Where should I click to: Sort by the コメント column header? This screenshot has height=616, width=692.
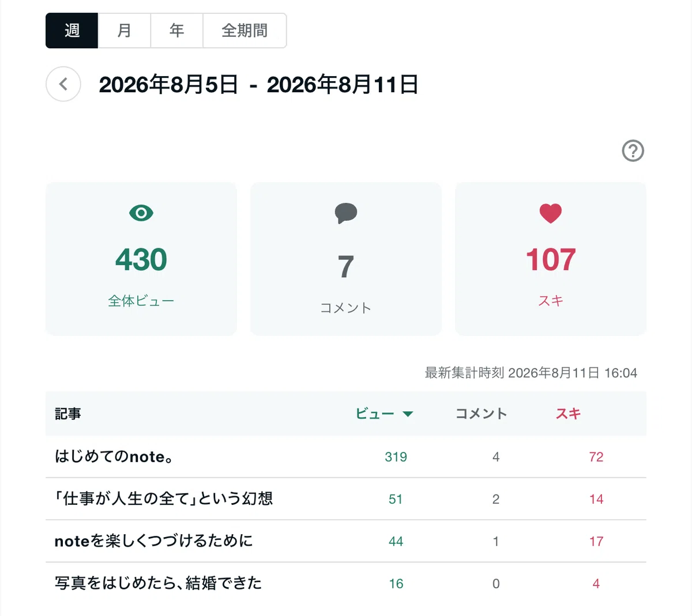pos(481,414)
